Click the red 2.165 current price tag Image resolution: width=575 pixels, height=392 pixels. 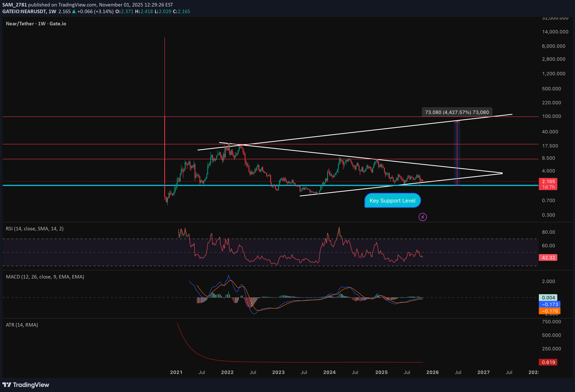coord(548,181)
